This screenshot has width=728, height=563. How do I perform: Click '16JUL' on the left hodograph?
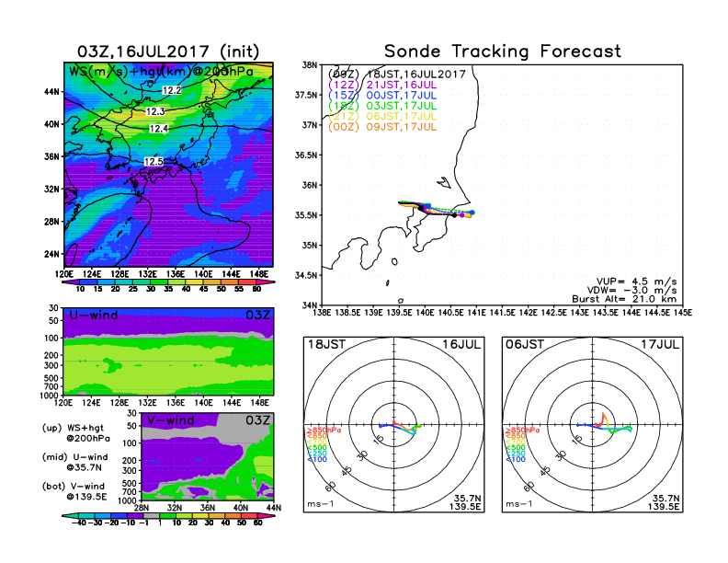tap(461, 344)
